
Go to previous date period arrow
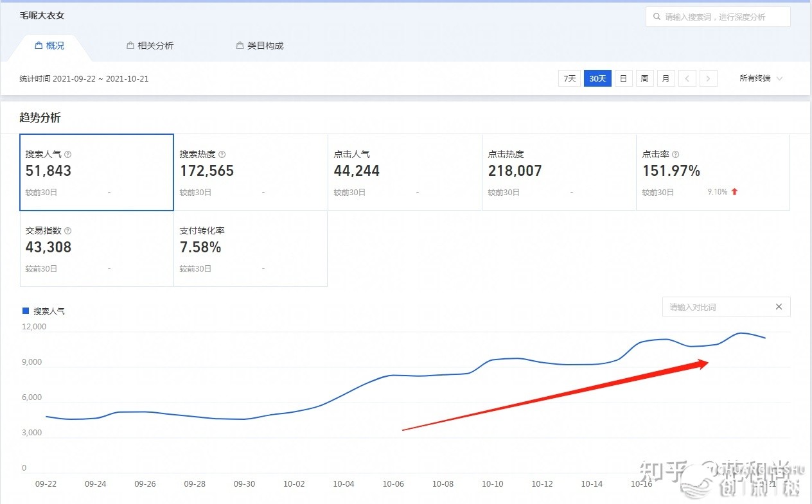687,79
